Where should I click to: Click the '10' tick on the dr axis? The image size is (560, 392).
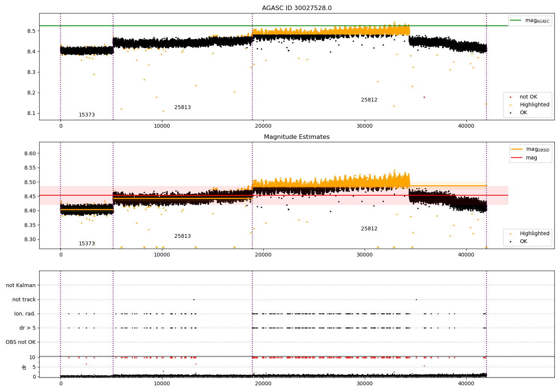pyautogui.click(x=32, y=358)
